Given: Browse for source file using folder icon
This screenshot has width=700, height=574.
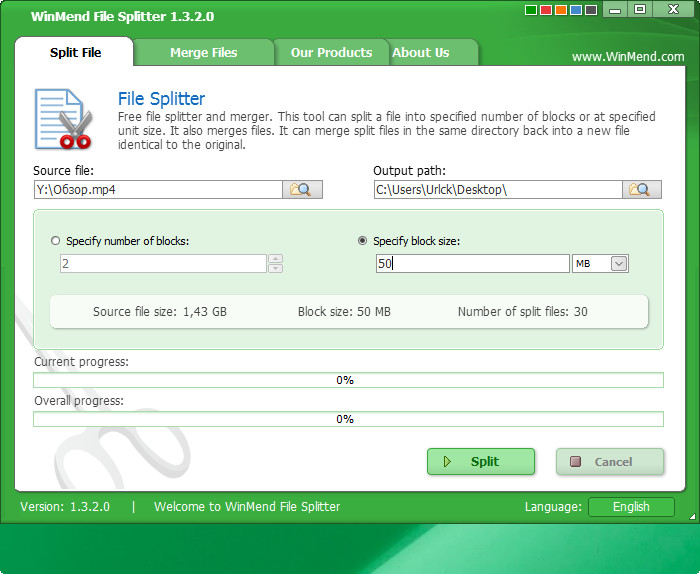Looking at the screenshot, I should (x=302, y=190).
